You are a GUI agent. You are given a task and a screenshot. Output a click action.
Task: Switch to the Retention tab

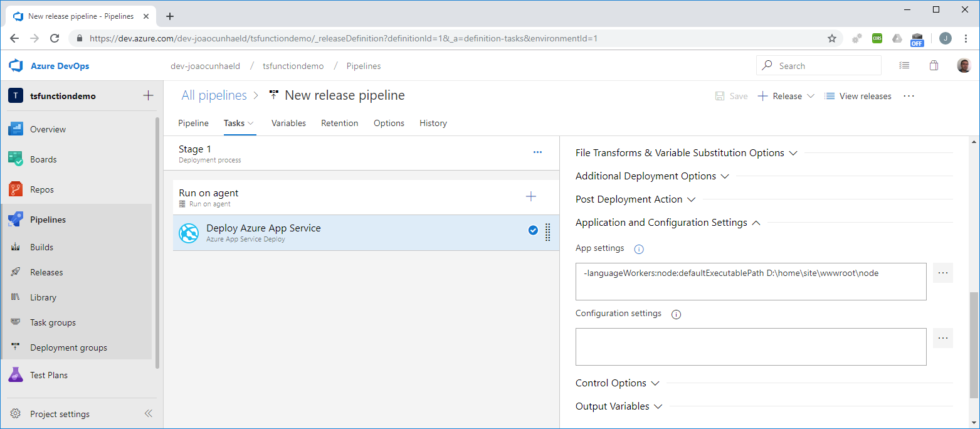(340, 123)
